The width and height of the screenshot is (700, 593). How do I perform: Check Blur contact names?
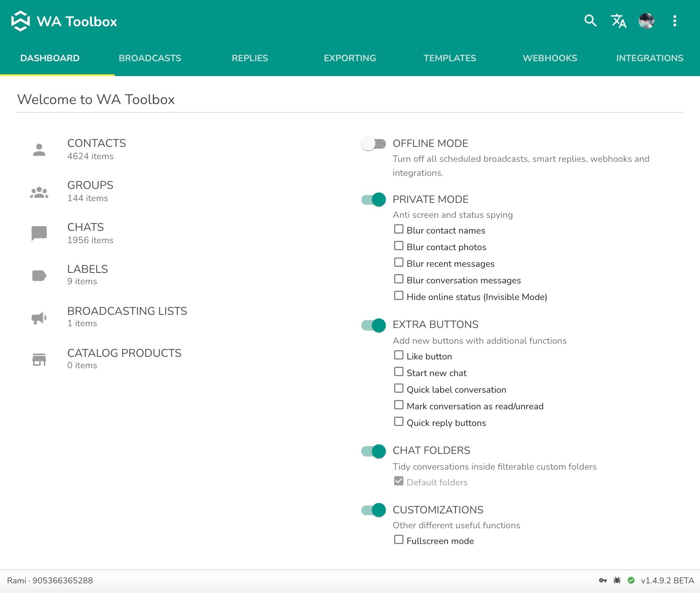(399, 229)
